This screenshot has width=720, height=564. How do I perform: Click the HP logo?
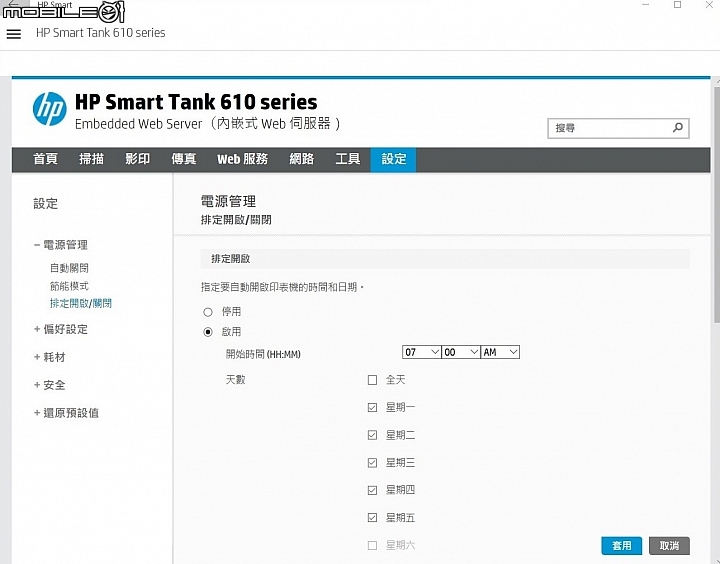(x=50, y=109)
